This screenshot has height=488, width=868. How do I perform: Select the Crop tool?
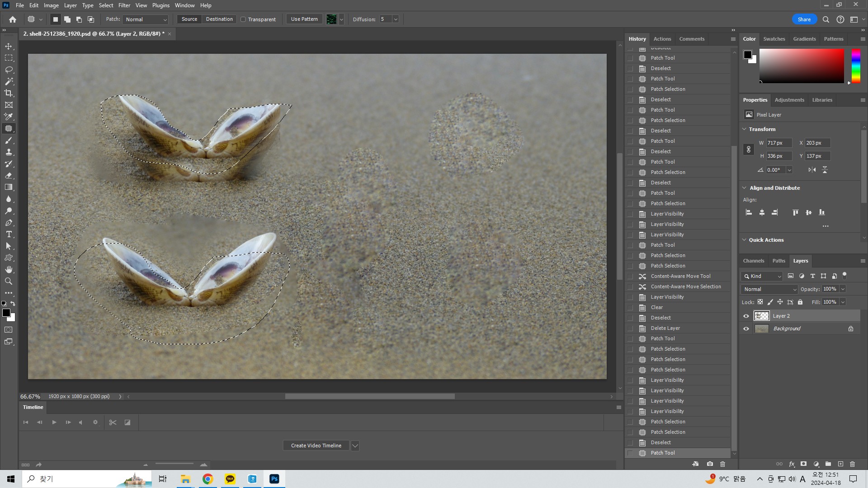tap(9, 93)
